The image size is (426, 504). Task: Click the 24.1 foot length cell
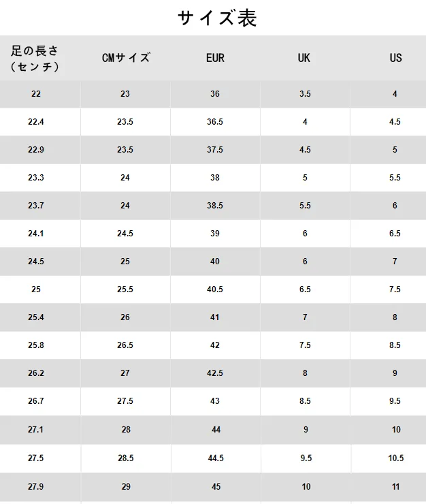[x=36, y=234]
